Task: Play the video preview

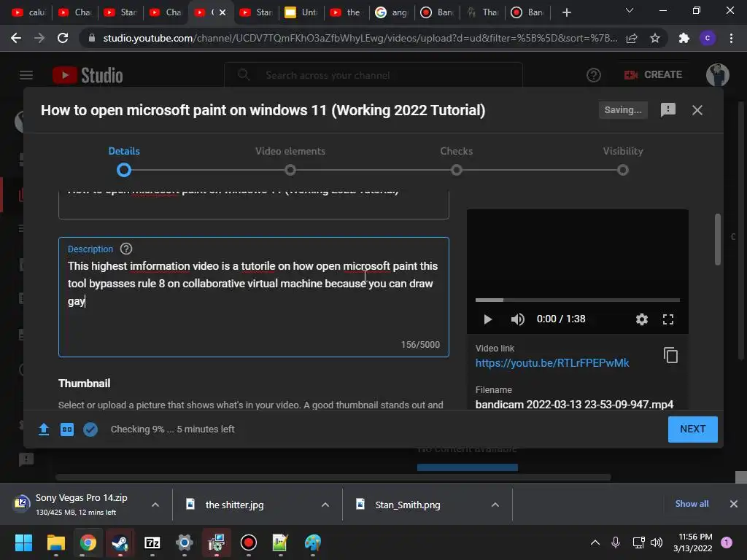Action: click(487, 319)
